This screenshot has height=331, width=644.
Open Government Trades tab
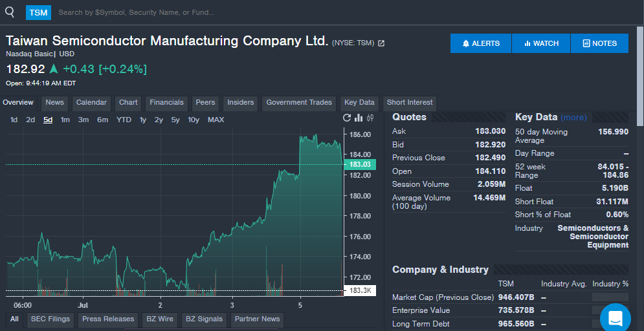[x=299, y=103]
